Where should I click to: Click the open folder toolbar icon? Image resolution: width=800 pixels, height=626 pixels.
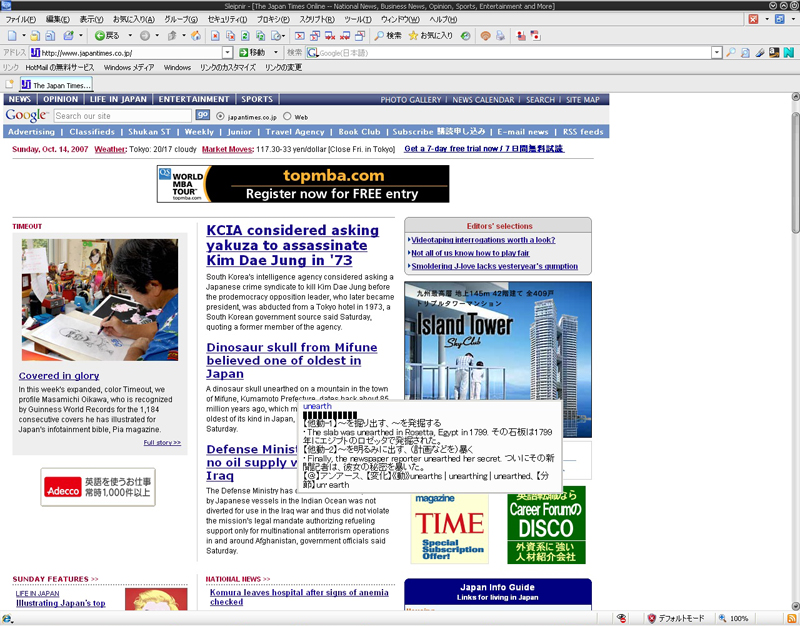click(35, 36)
